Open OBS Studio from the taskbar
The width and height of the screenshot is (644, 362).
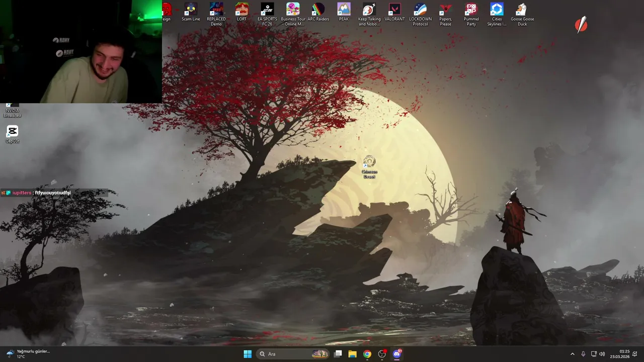382,354
